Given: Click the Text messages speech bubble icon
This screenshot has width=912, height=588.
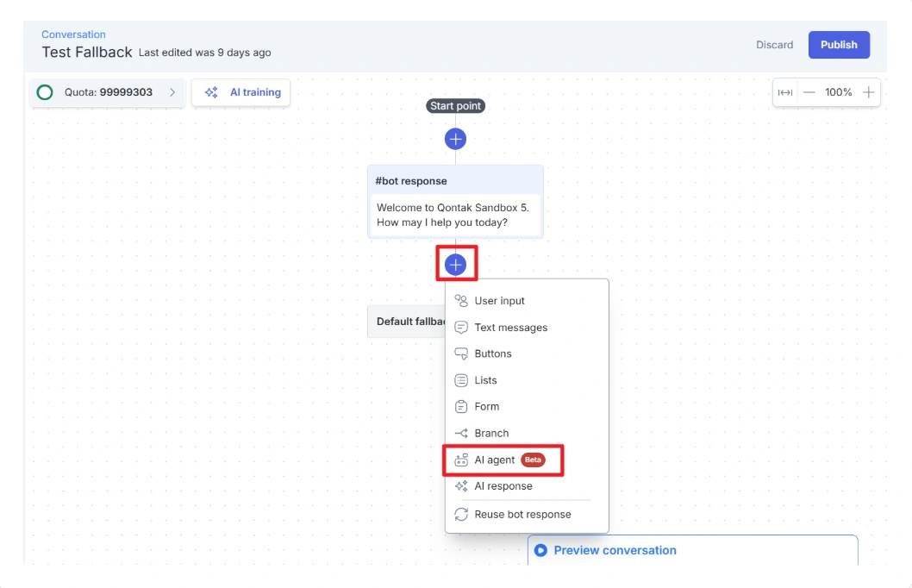Looking at the screenshot, I should [x=460, y=328].
